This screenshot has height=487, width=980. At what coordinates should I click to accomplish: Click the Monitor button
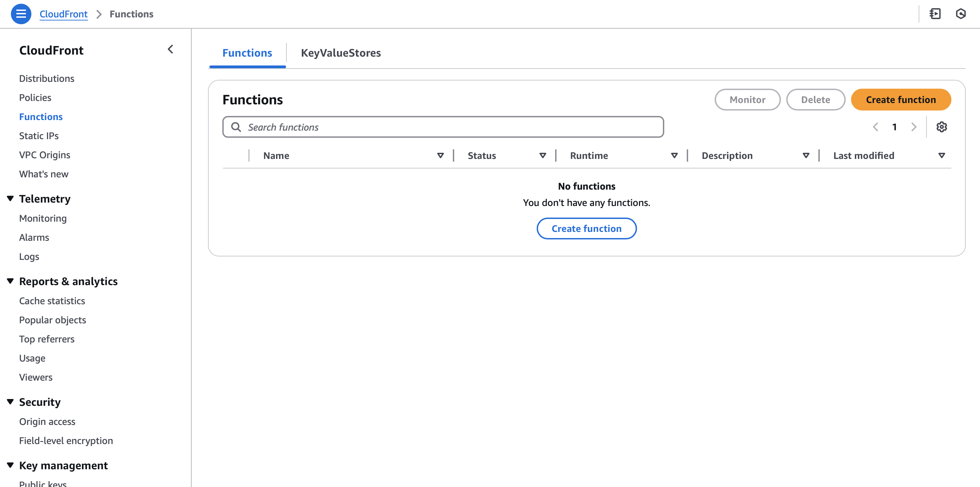[x=747, y=100]
